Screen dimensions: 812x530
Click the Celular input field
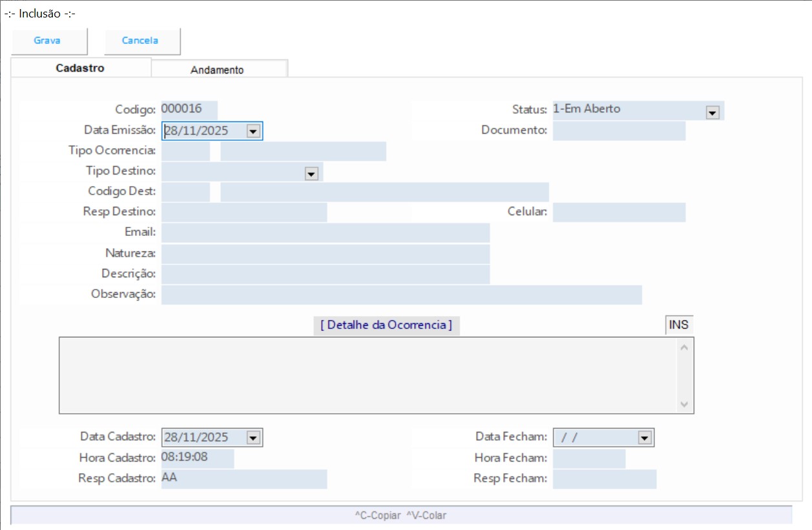coord(618,212)
